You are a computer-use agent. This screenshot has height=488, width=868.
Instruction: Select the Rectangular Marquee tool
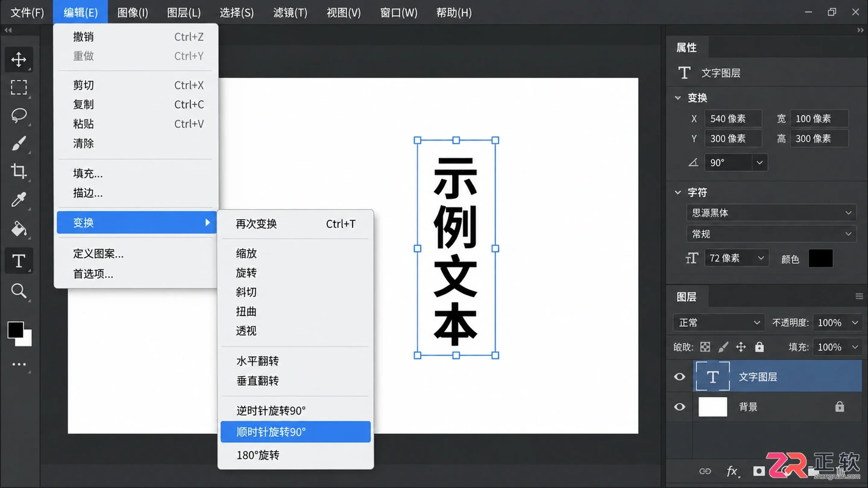pyautogui.click(x=19, y=87)
